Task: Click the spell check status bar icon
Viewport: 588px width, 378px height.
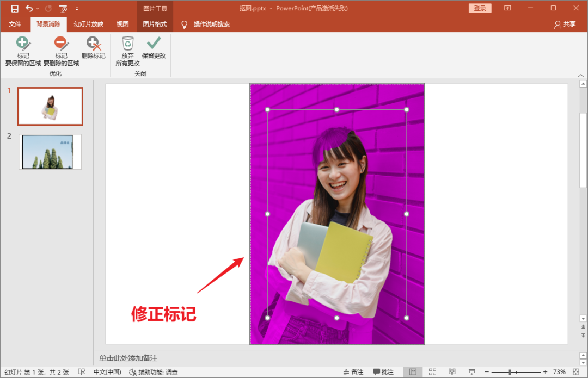Action: point(81,372)
